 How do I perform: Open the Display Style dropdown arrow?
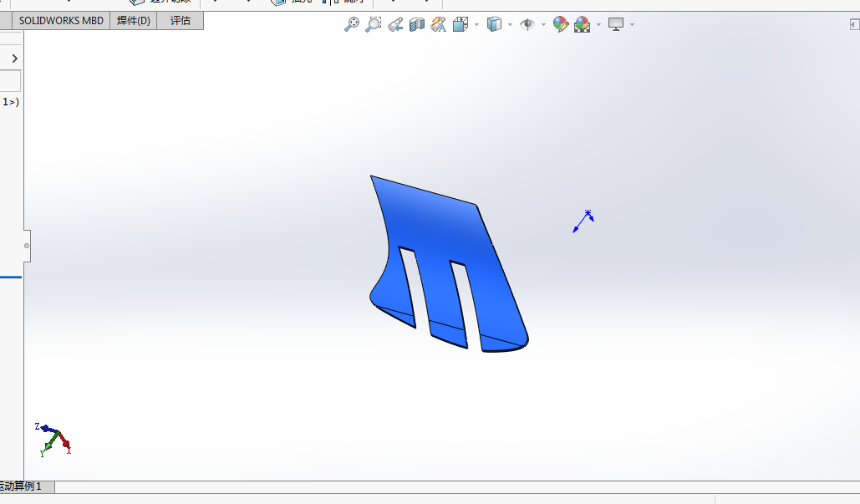(510, 25)
